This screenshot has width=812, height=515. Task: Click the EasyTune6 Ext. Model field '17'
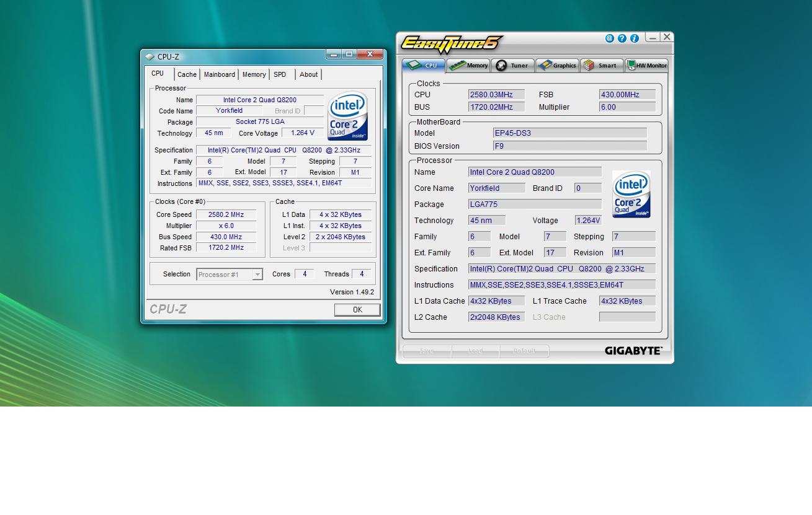pyautogui.click(x=555, y=253)
